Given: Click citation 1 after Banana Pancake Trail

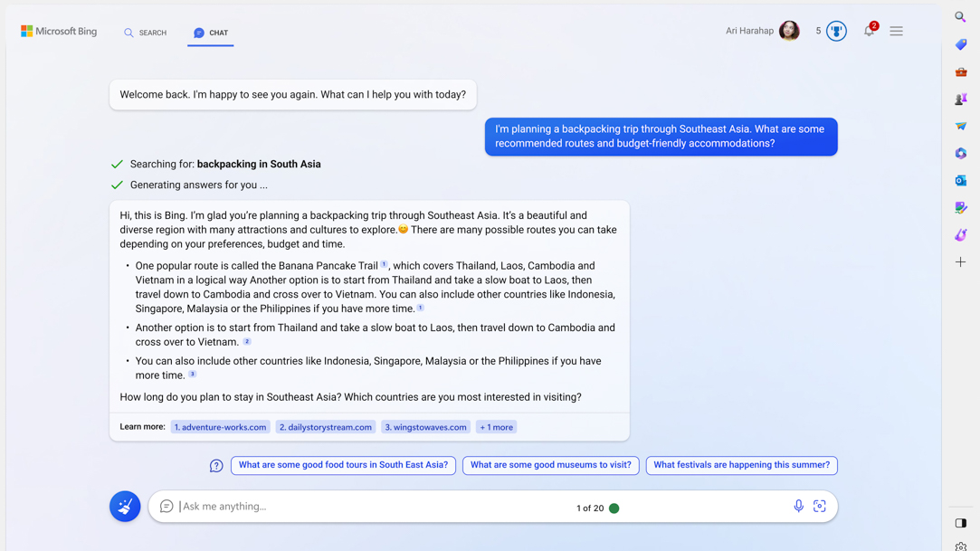Looking at the screenshot, I should click(384, 264).
